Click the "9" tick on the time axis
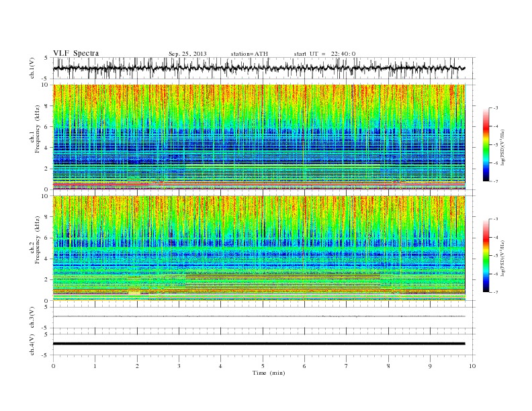The width and height of the screenshot is (532, 411). click(430, 366)
